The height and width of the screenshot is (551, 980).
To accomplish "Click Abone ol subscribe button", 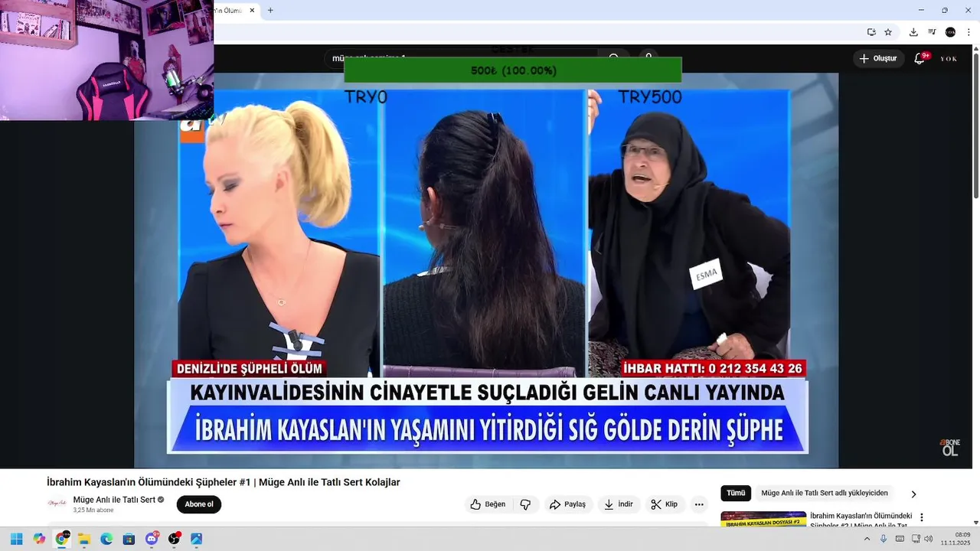I will (x=199, y=504).
